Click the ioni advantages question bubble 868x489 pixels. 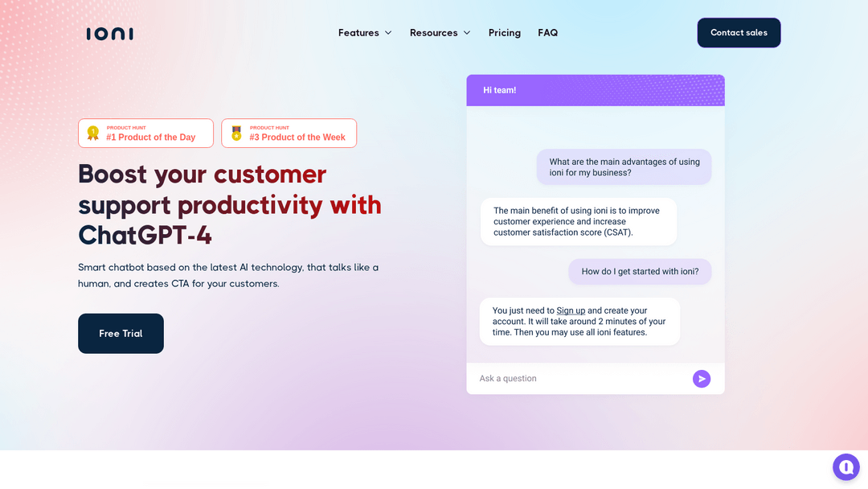[x=624, y=167]
